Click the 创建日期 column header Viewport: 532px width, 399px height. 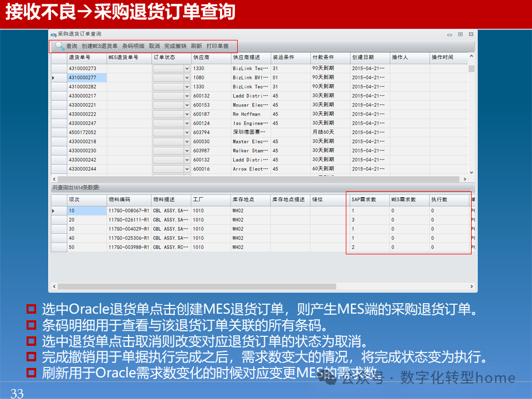click(370, 58)
